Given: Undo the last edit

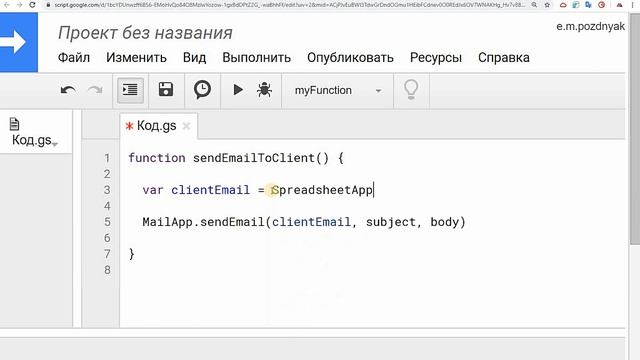Looking at the screenshot, I should (x=68, y=90).
